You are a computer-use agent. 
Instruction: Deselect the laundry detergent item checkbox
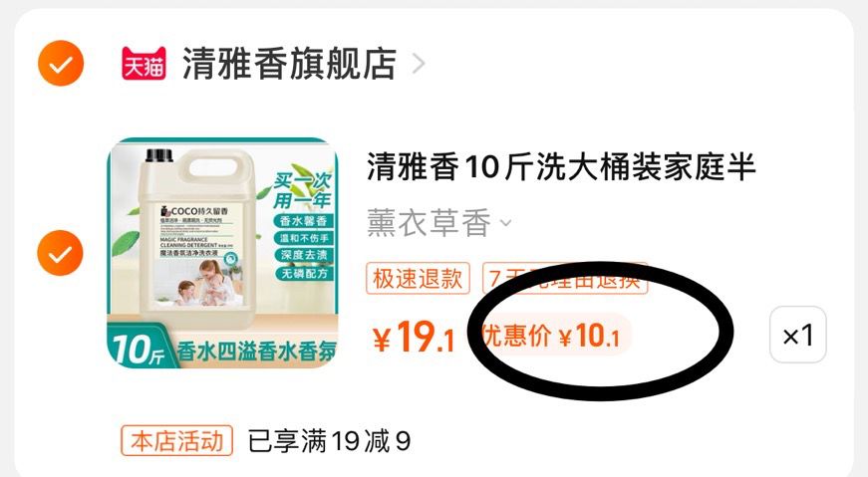point(61,253)
